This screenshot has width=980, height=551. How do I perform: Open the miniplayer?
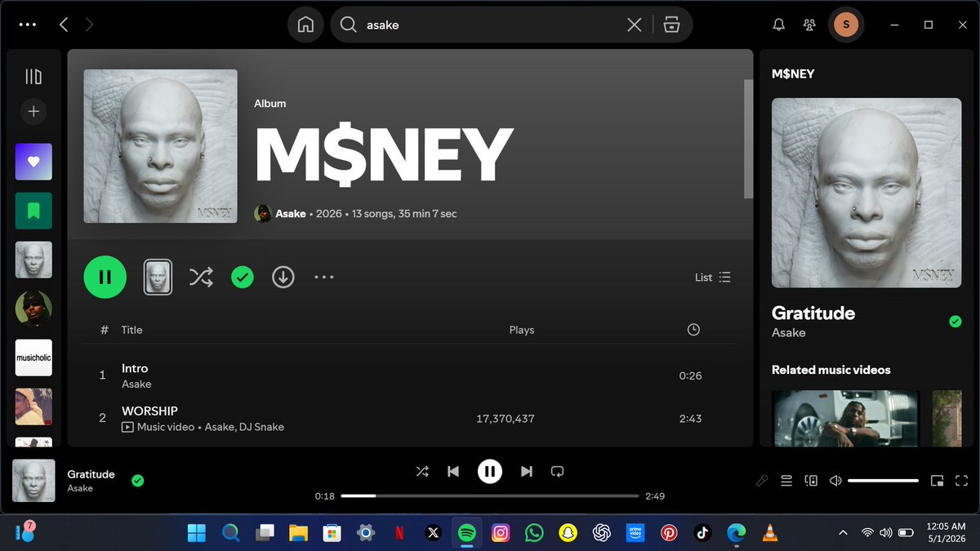coord(938,481)
